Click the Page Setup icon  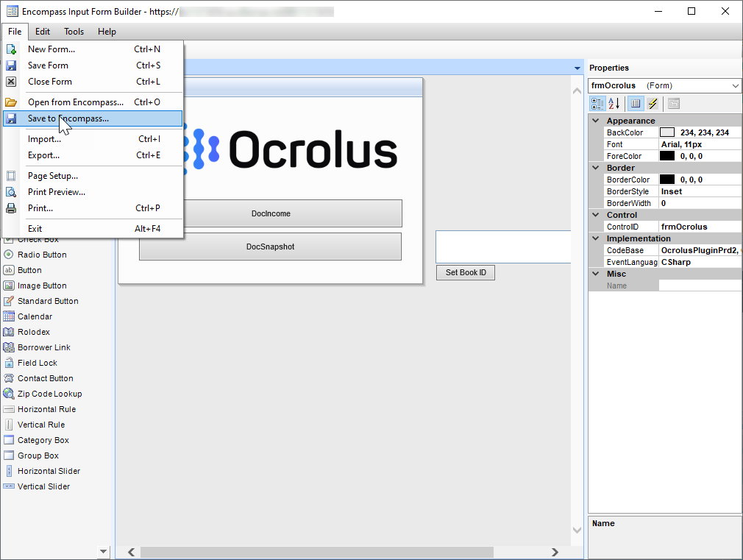coord(11,176)
